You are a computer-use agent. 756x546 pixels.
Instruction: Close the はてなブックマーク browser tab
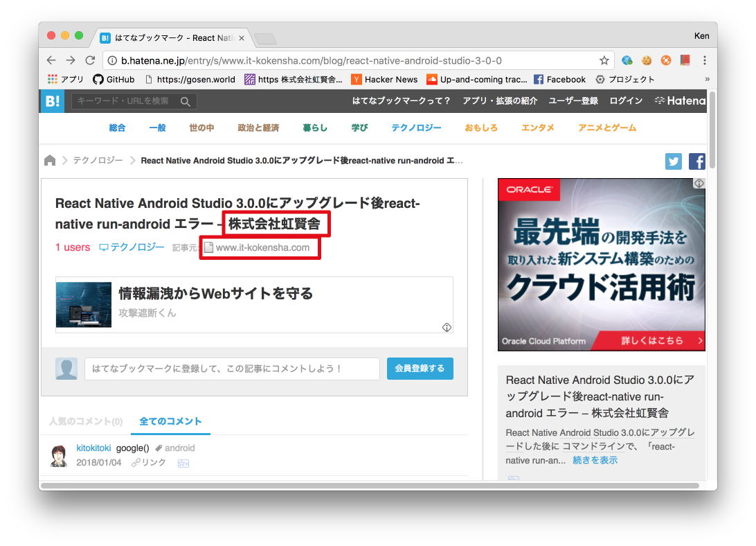point(242,38)
